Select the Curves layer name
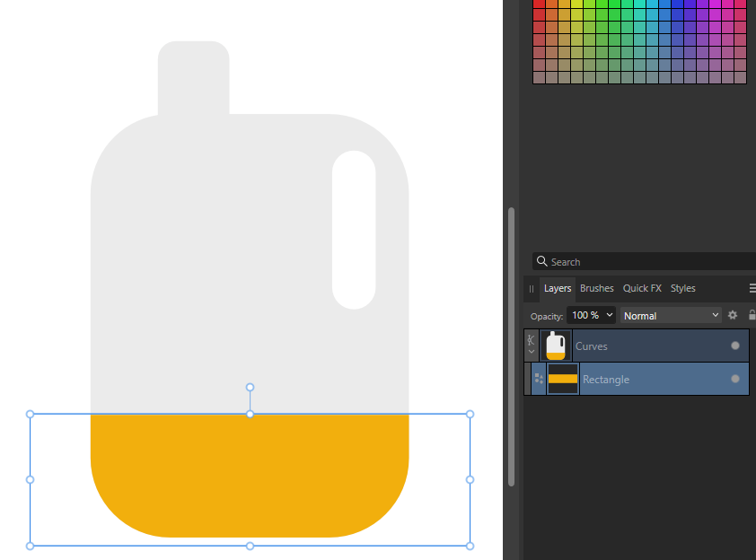This screenshot has height=560, width=756. (591, 346)
